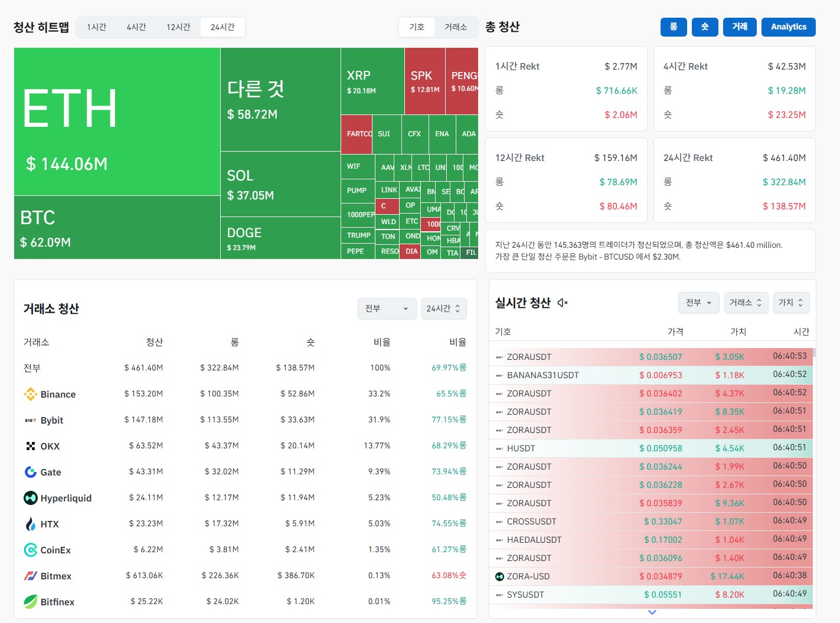This screenshot has height=623, width=840.
Task: Click the 전부 row $ 461.40M total
Action: click(x=143, y=368)
